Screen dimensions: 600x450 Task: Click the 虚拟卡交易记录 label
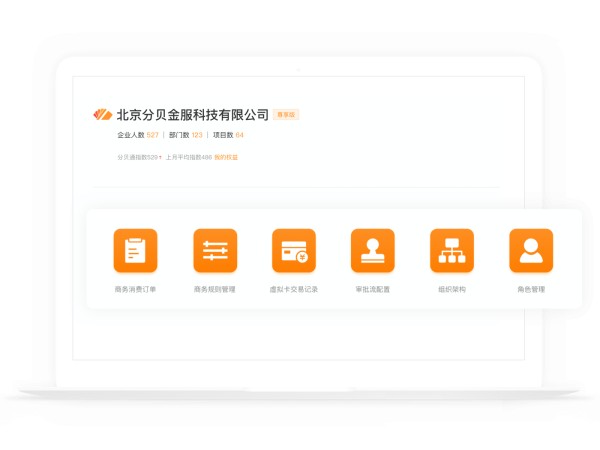click(x=294, y=289)
